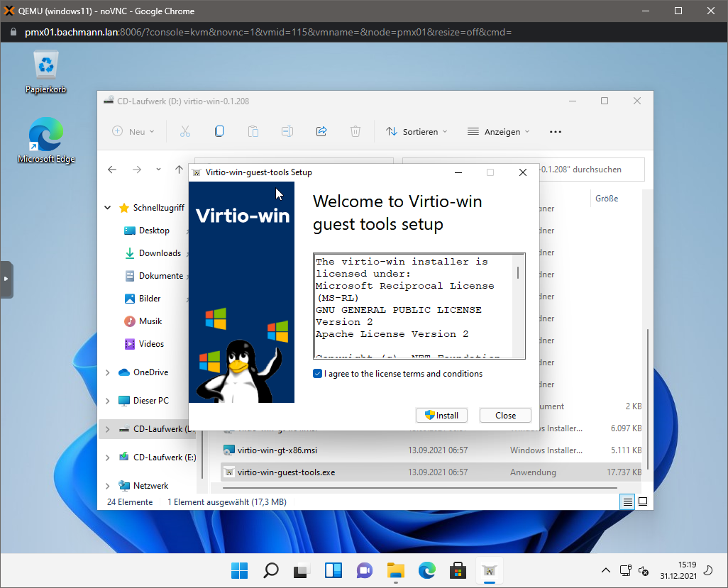Expand the Netzwerk tree node
The image size is (728, 588).
click(107, 486)
